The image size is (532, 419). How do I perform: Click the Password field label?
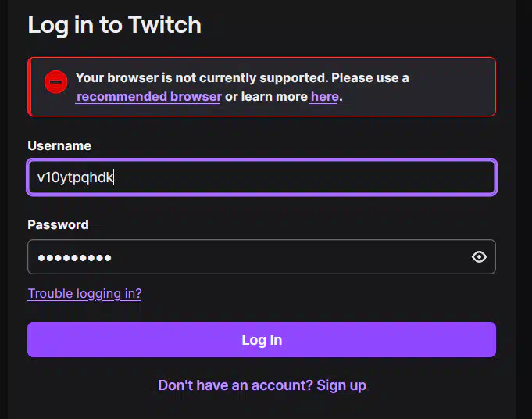click(x=58, y=225)
